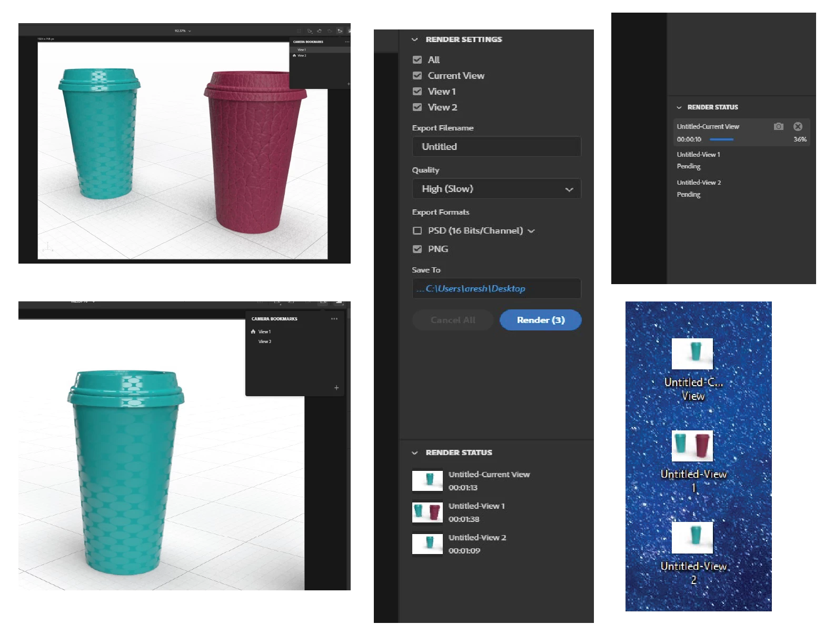This screenshot has height=644, width=834.
Task: Collapse the Render Status header in progress panel
Action: coord(679,107)
